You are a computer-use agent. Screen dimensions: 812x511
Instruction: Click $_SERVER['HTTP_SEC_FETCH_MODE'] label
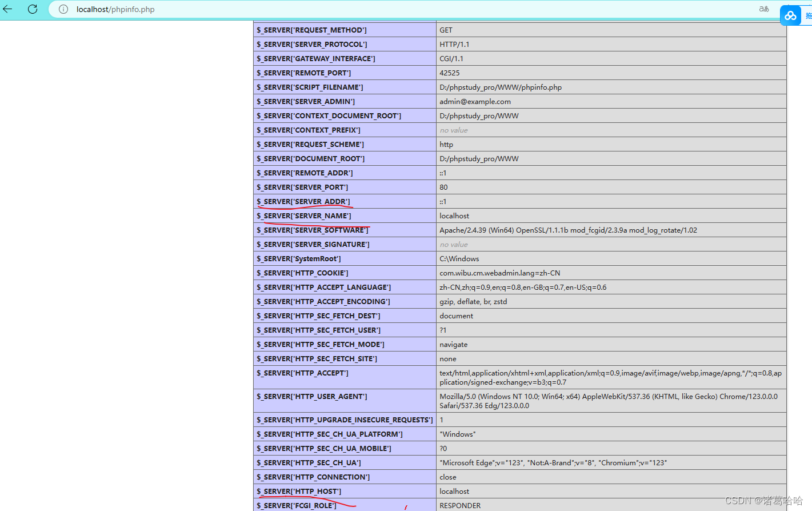[321, 344]
